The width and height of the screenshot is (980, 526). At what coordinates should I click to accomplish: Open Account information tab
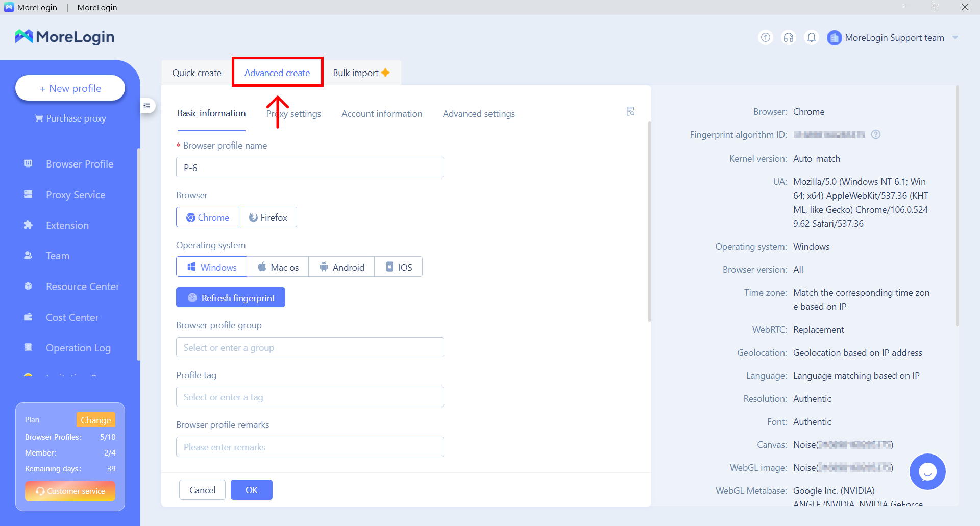pos(382,113)
